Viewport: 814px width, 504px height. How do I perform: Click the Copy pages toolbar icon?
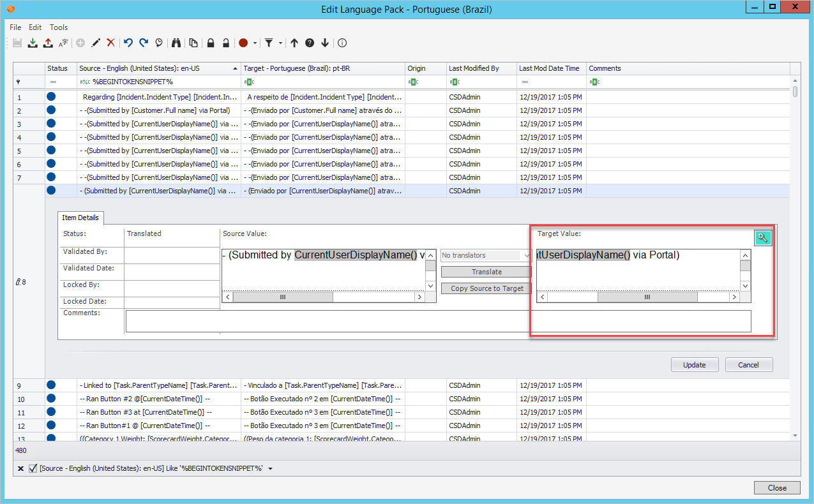pos(192,43)
